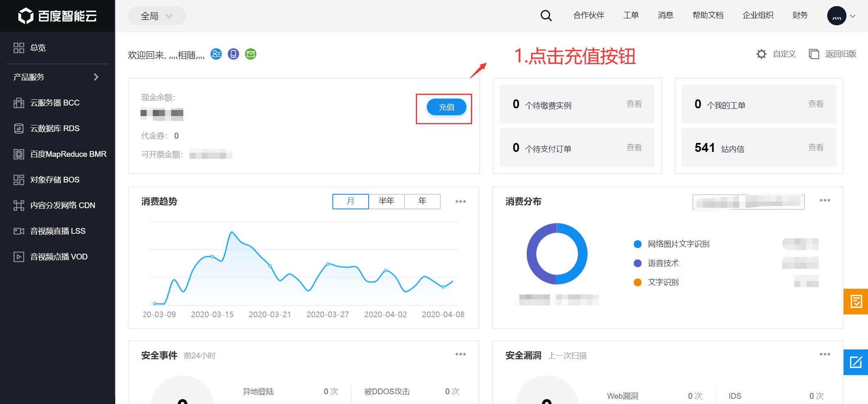
Task: Open 安全漏洞 more options menu
Action: click(x=825, y=354)
